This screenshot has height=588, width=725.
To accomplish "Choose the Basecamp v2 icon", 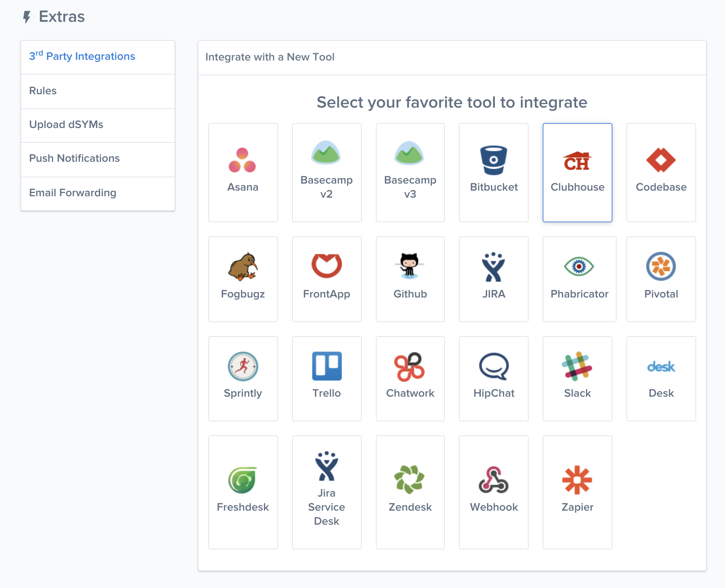I will tap(326, 153).
